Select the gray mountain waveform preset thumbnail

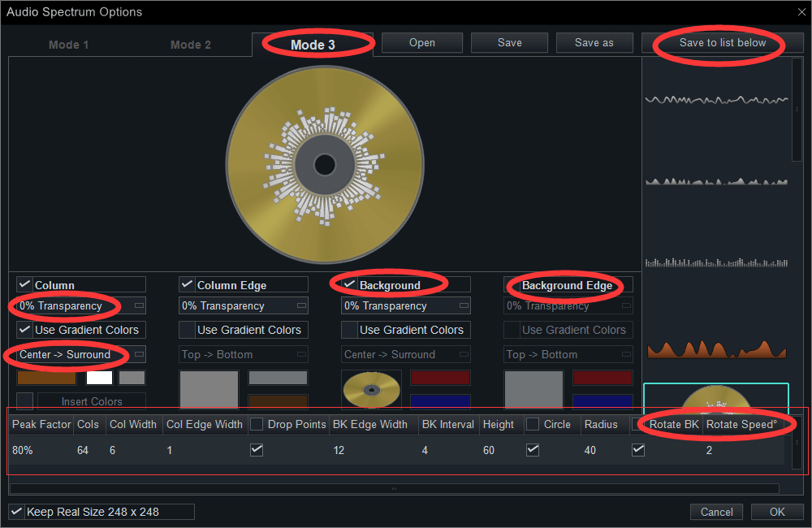(x=717, y=181)
